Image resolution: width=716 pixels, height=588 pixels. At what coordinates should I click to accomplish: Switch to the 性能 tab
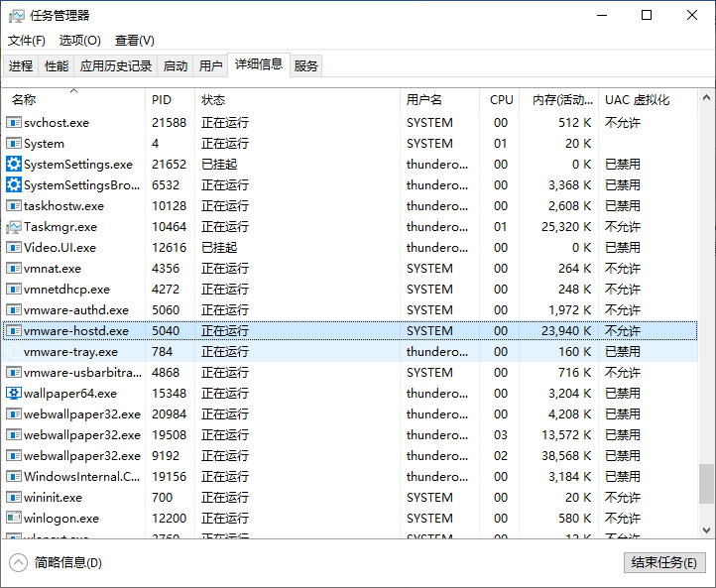[57, 66]
